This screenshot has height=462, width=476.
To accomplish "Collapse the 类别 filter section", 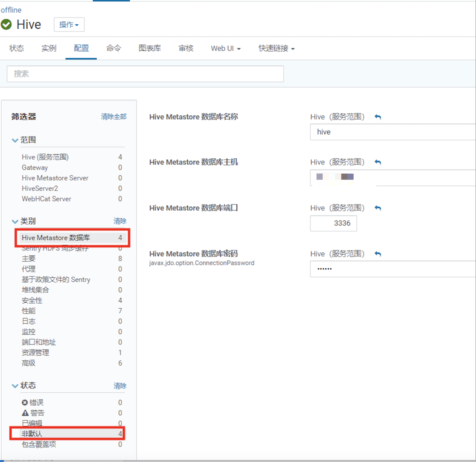I will (x=15, y=221).
